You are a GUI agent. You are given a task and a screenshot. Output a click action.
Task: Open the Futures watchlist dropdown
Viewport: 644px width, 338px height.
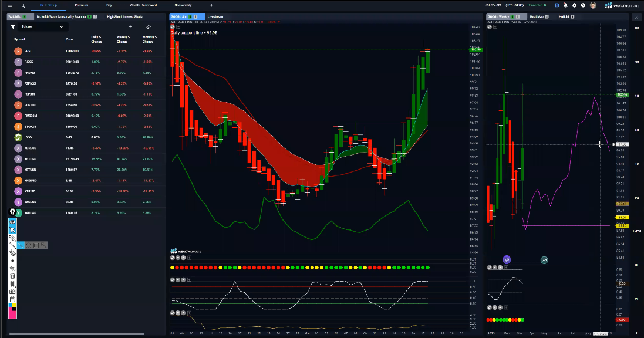point(42,26)
